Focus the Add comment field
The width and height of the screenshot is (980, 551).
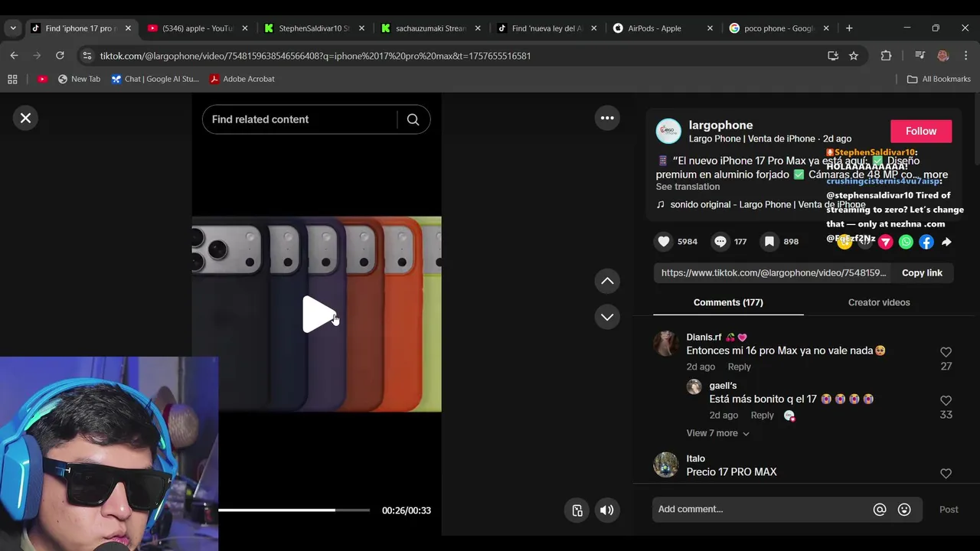pos(762,510)
